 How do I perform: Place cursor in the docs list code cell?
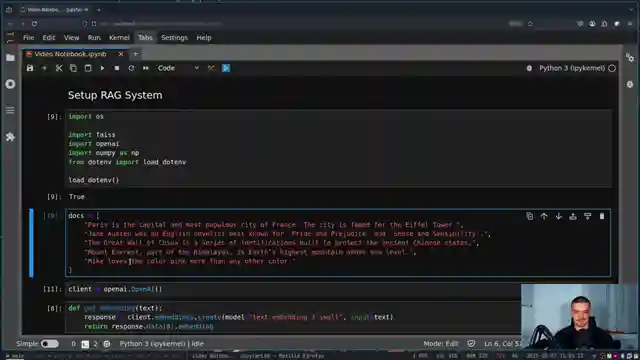338,243
